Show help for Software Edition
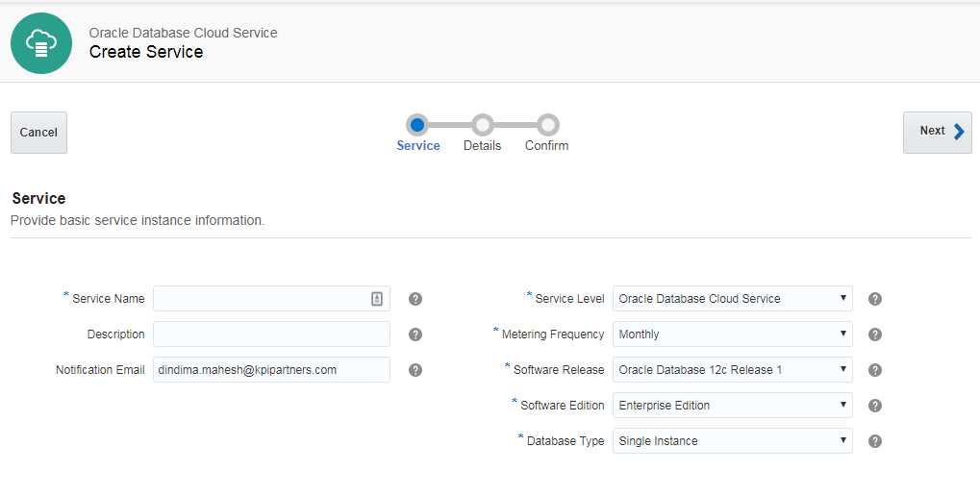The width and height of the screenshot is (980, 496). (875, 406)
